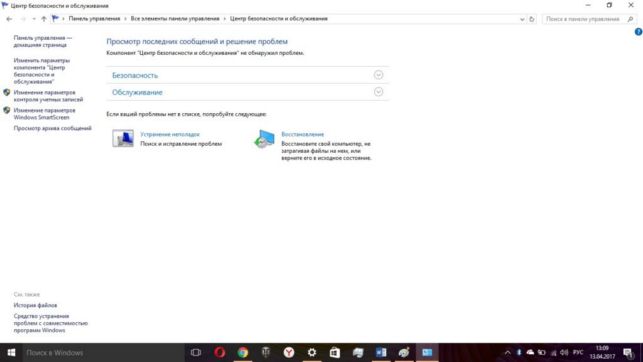Open the Windows Start menu

(11, 353)
